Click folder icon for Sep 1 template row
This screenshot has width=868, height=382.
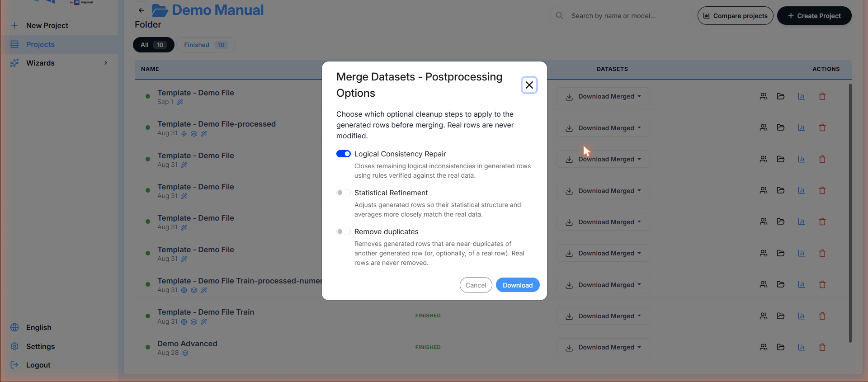pyautogui.click(x=781, y=96)
